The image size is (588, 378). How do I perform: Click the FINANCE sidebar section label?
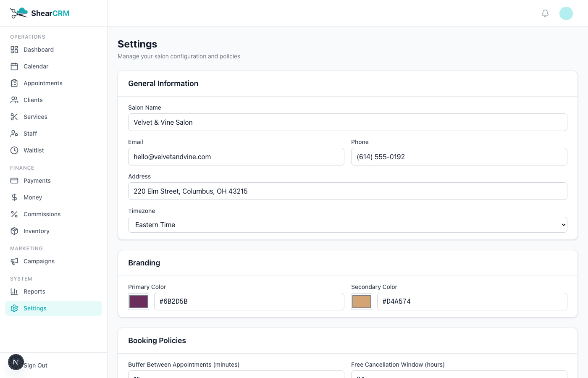(x=22, y=168)
